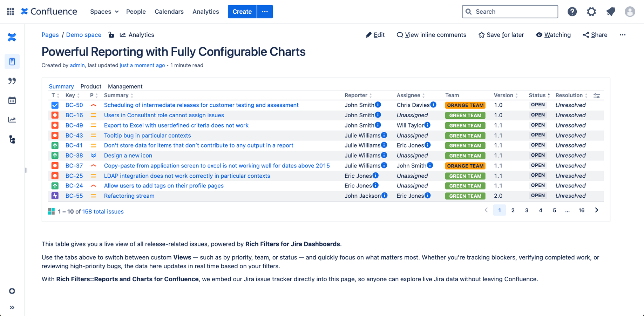The height and width of the screenshot is (316, 644).
Task: Click Chris Davies info icon
Action: coord(433,105)
